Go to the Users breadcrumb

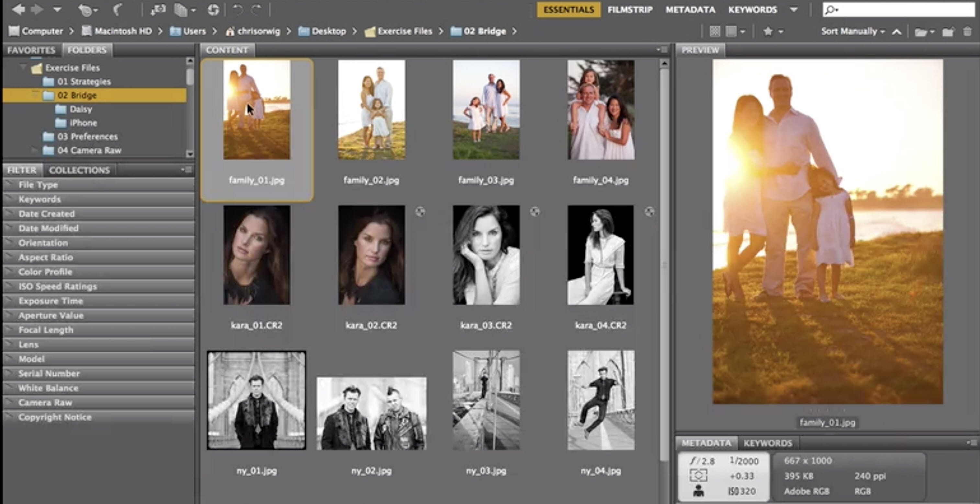188,31
